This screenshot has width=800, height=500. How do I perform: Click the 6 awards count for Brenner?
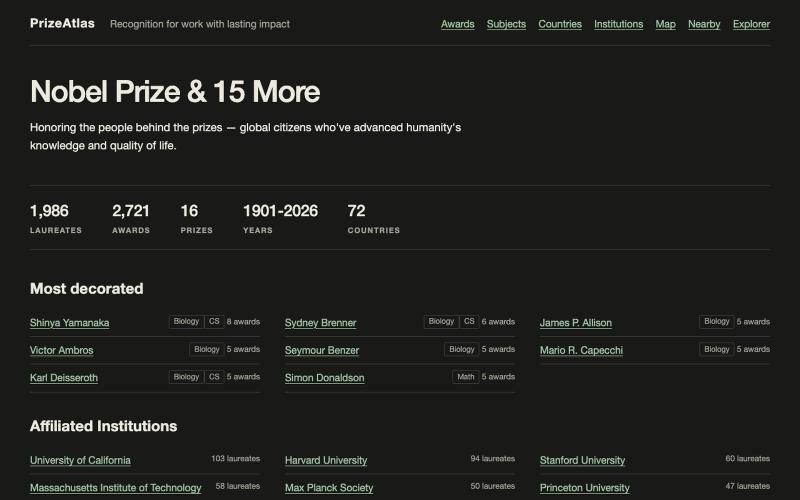point(498,322)
